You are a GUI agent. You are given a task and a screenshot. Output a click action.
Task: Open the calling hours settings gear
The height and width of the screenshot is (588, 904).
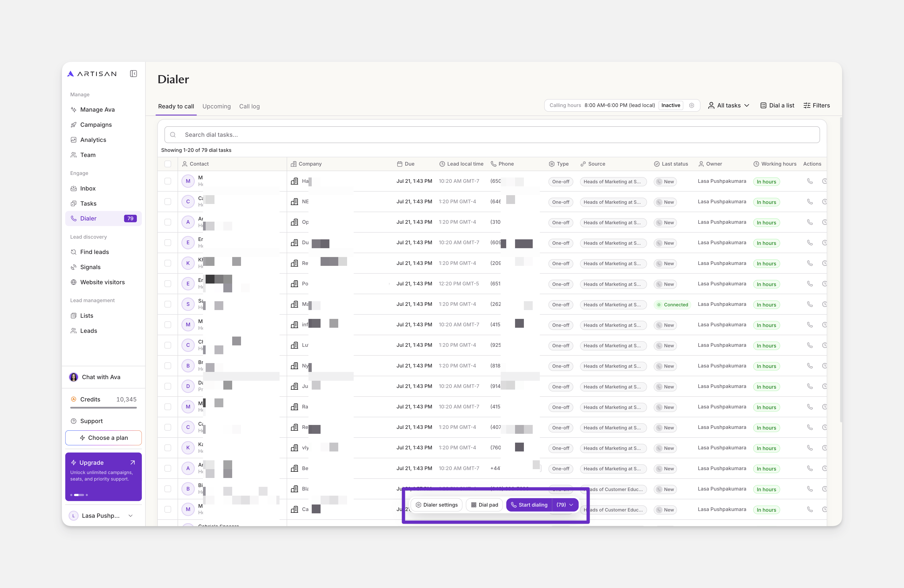tap(692, 106)
